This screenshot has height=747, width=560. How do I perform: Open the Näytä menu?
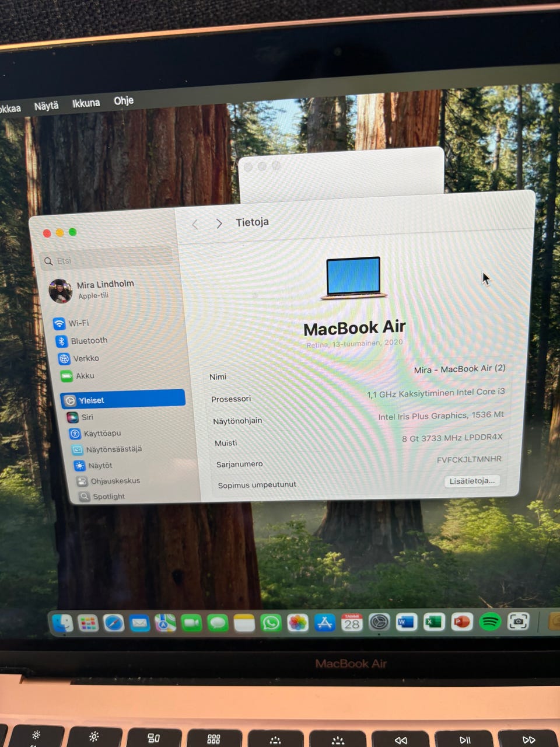(46, 106)
